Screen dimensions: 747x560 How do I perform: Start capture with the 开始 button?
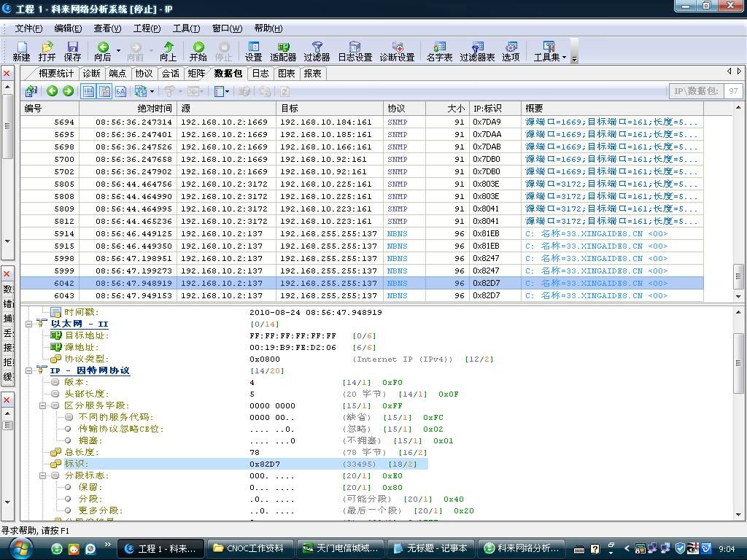tap(198, 51)
